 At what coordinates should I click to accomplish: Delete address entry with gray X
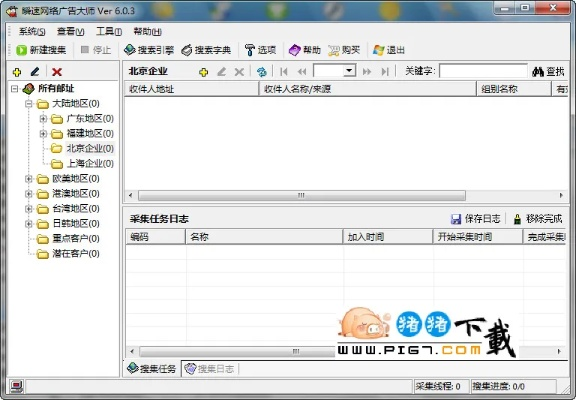tap(239, 72)
